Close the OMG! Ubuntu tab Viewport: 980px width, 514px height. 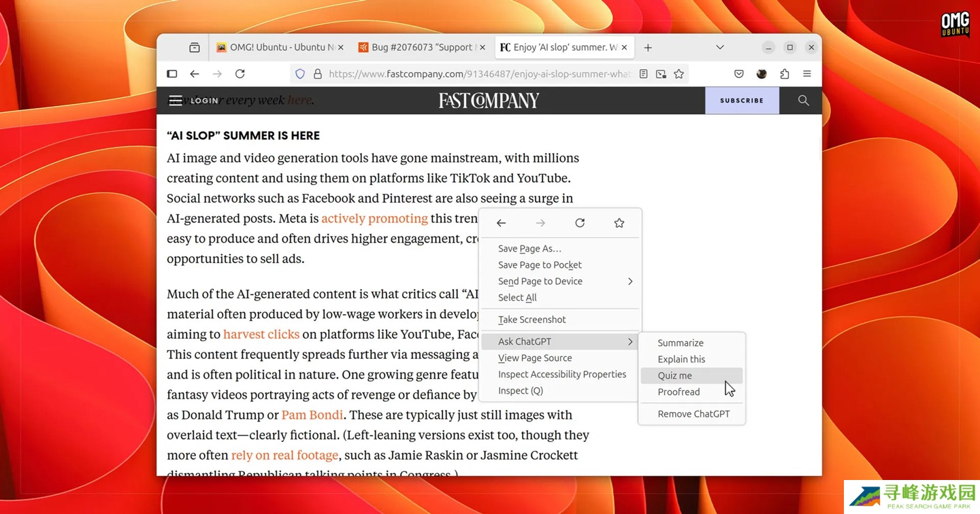340,48
